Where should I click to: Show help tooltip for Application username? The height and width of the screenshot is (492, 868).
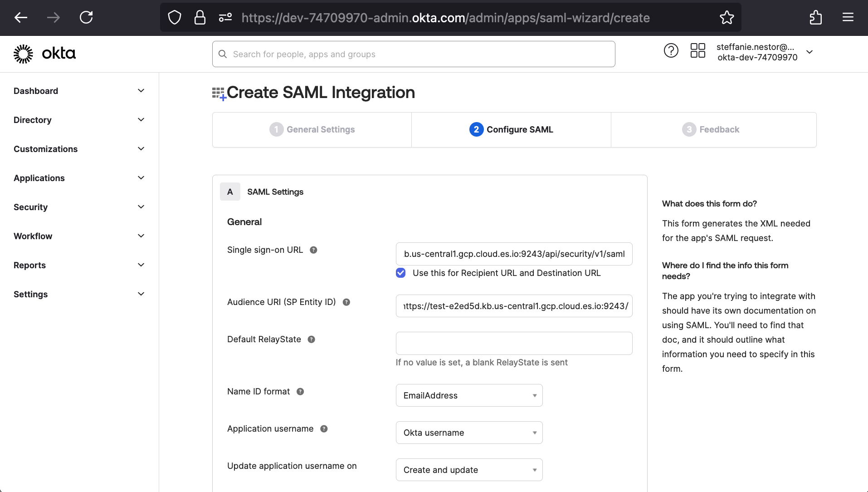click(324, 429)
